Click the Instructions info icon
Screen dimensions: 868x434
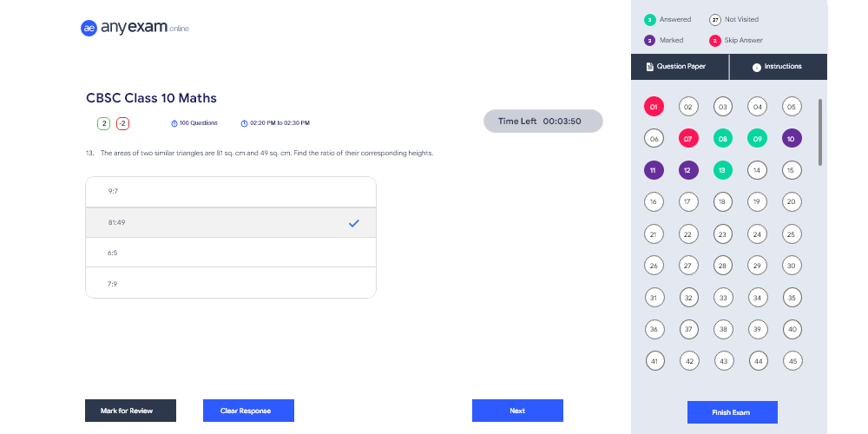(756, 67)
